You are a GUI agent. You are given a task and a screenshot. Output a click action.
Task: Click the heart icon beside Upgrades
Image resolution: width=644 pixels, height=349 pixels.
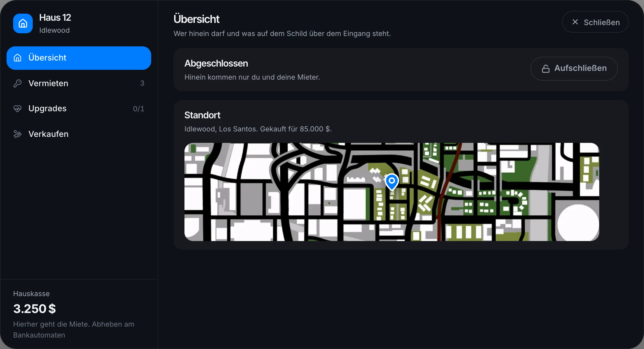[x=17, y=109]
